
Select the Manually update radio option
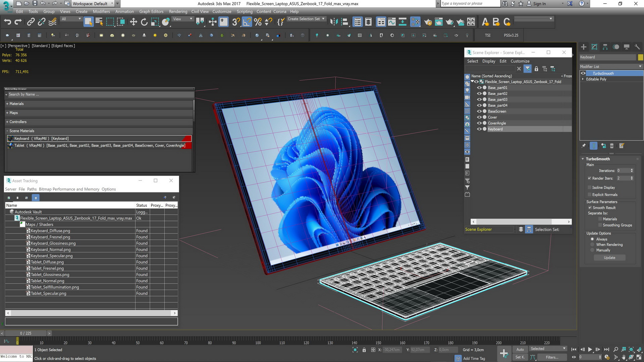(592, 250)
